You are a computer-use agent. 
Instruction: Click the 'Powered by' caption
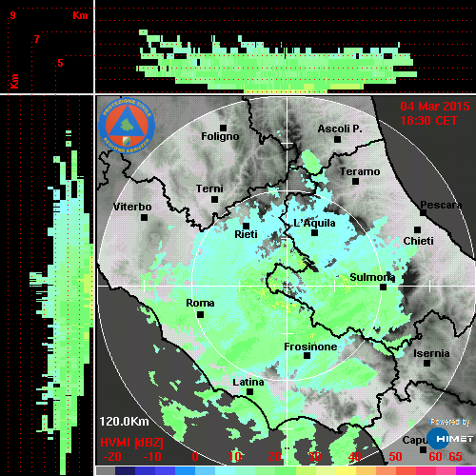450,422
